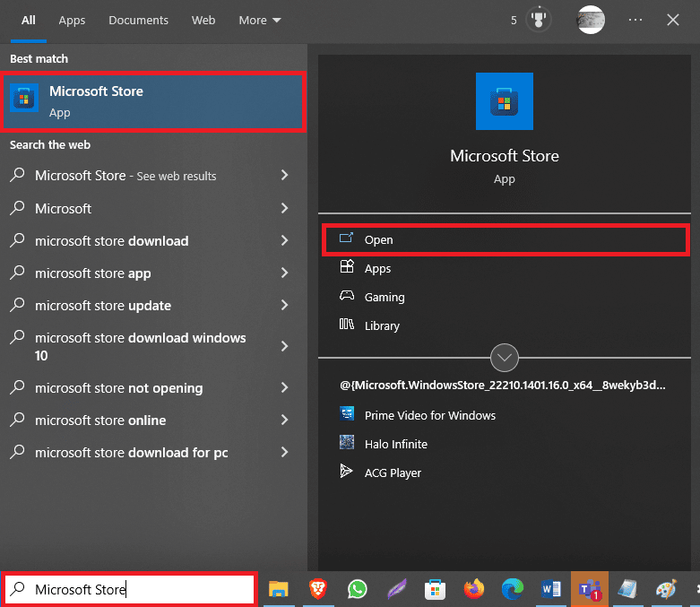Open File Explorer from the taskbar
This screenshot has height=607, width=700.
point(279,589)
